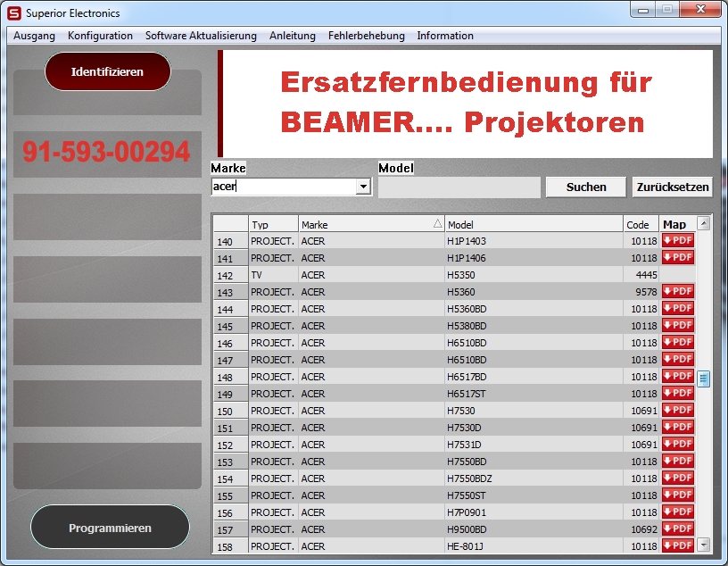Open PDF map for H7530D

(677, 428)
